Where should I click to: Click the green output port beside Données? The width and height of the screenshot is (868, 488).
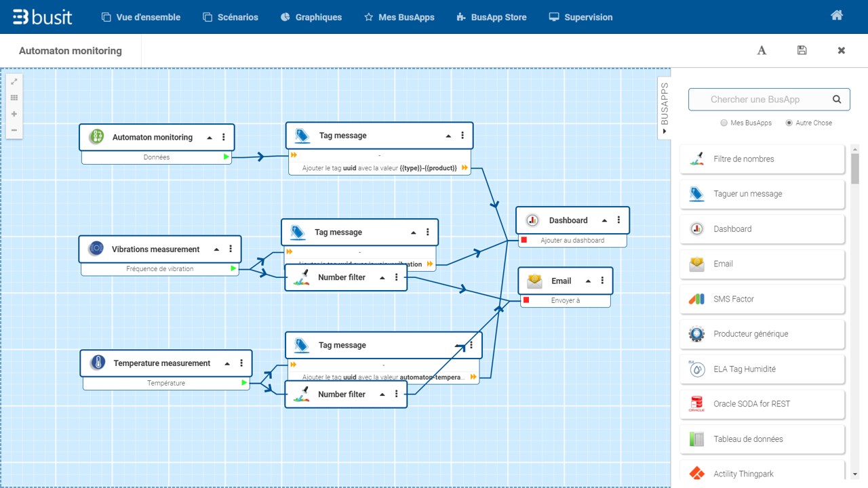[226, 157]
